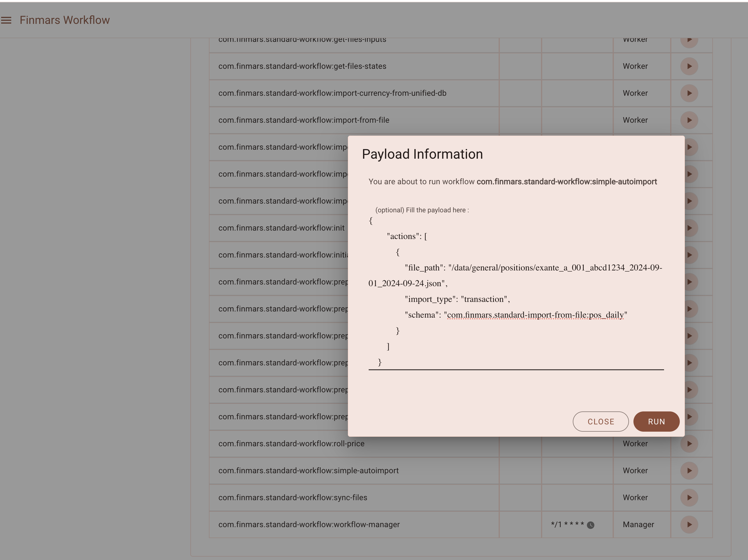Select the workflow-manager workflow name

click(x=309, y=525)
